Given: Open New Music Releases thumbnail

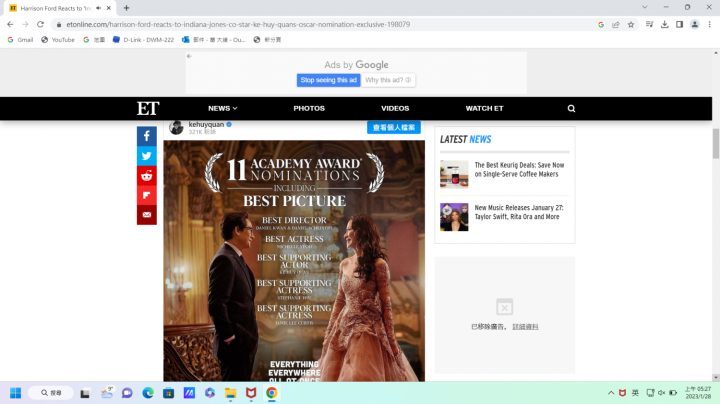Looking at the screenshot, I should [x=454, y=217].
